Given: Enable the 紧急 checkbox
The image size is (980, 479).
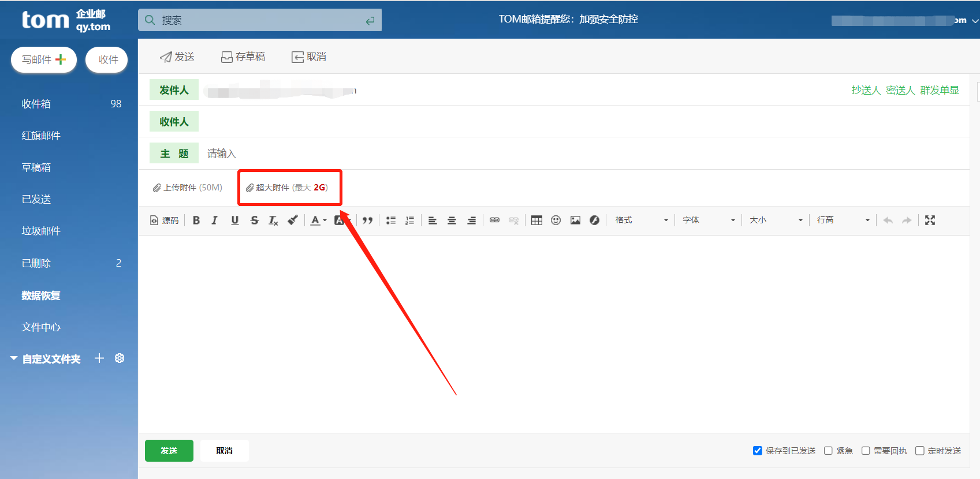Looking at the screenshot, I should 828,451.
